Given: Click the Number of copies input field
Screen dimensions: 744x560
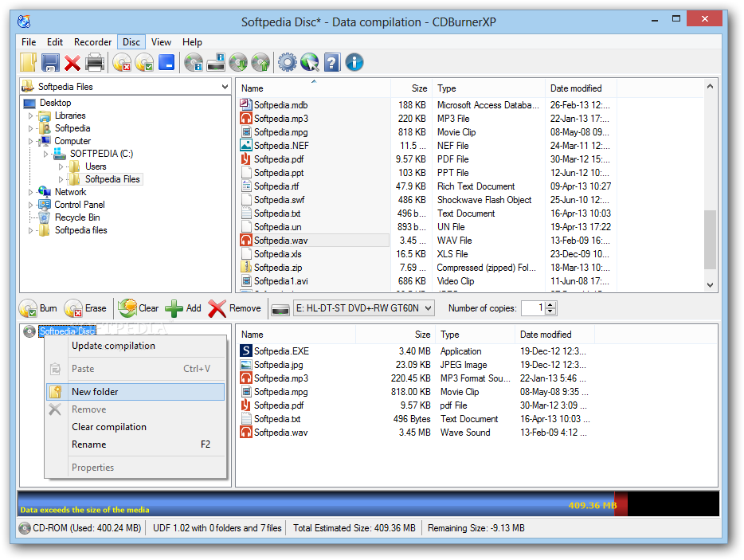Looking at the screenshot, I should (533, 308).
